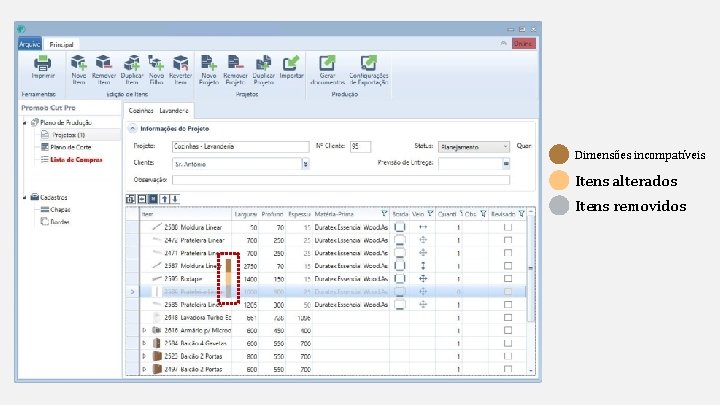
Task: Click the Importar icon
Action: 291,63
